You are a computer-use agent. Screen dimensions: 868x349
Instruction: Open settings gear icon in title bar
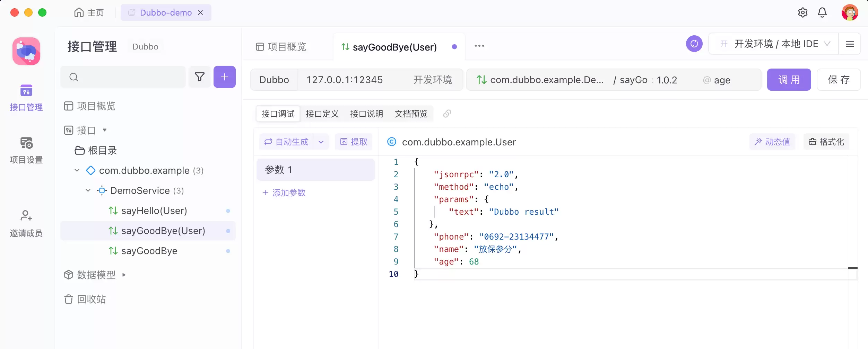(x=803, y=13)
